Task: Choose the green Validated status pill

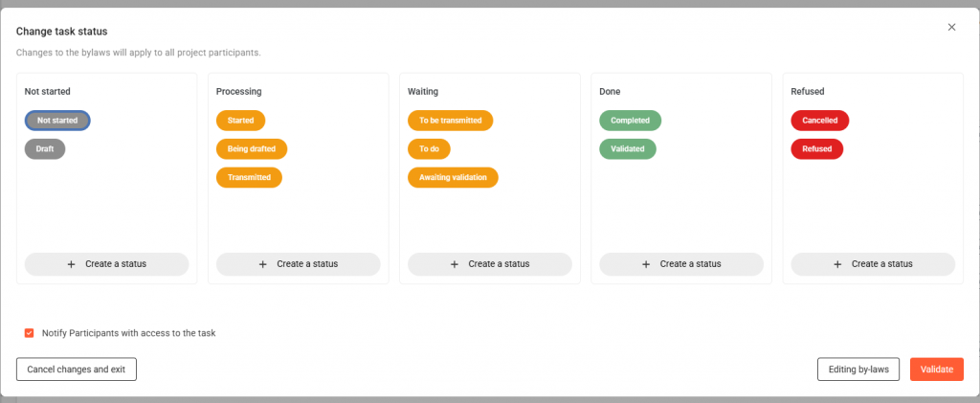Action: click(628, 149)
